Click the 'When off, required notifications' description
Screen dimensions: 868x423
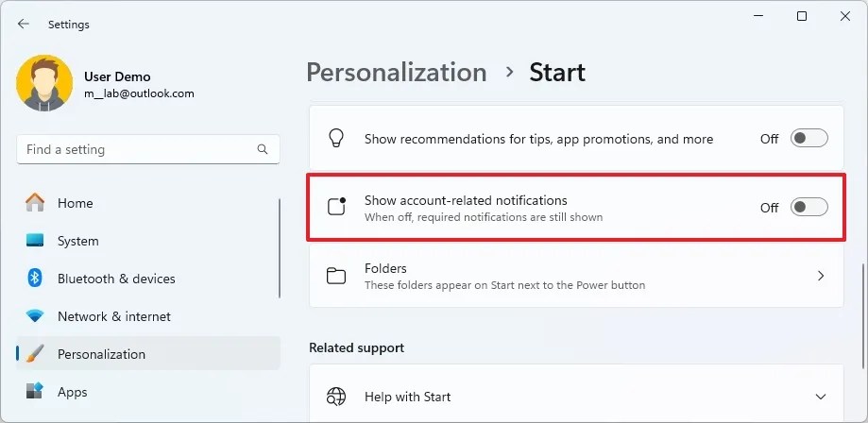point(484,217)
